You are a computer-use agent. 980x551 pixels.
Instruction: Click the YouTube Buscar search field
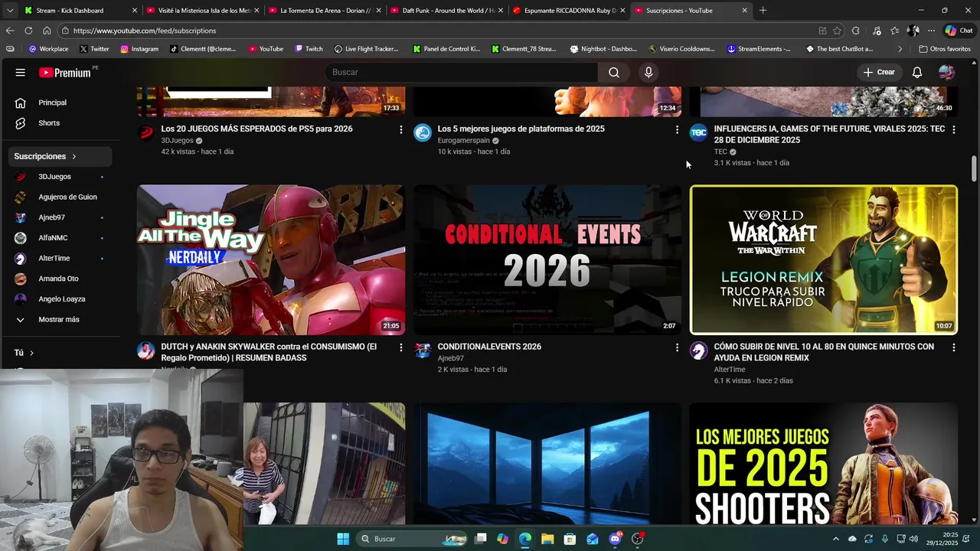click(x=462, y=72)
